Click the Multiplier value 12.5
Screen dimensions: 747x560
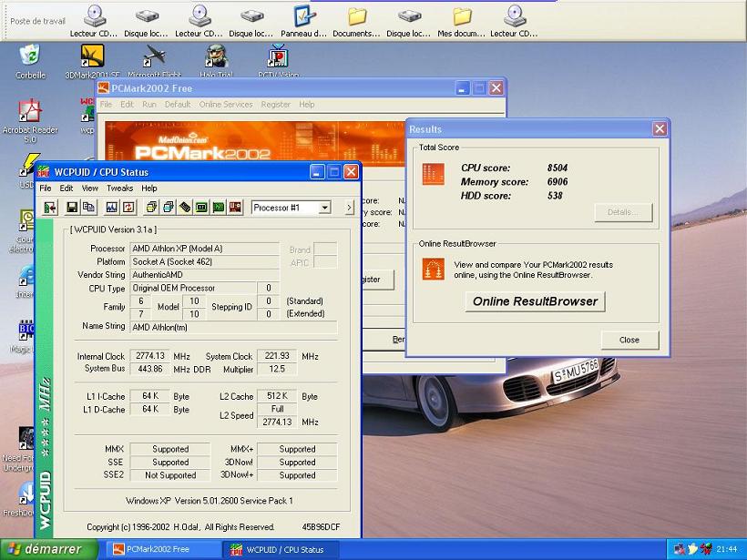pyautogui.click(x=277, y=369)
